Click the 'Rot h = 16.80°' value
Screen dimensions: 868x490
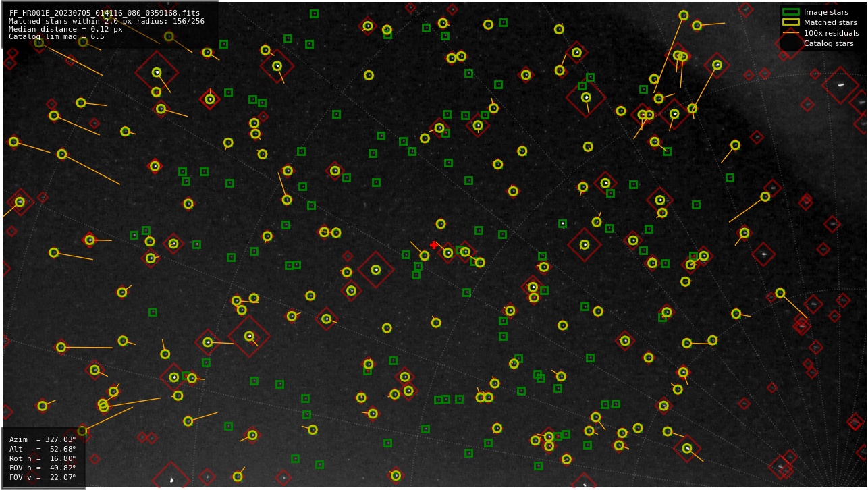[43, 458]
